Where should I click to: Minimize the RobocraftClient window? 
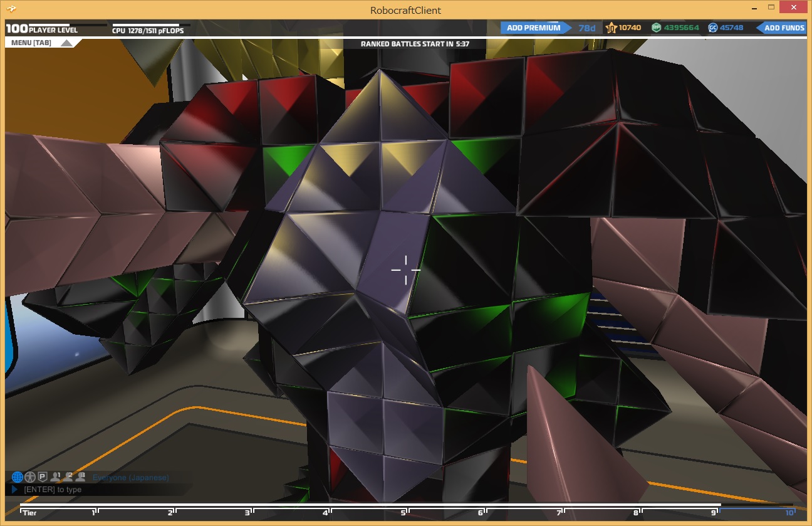(754, 9)
